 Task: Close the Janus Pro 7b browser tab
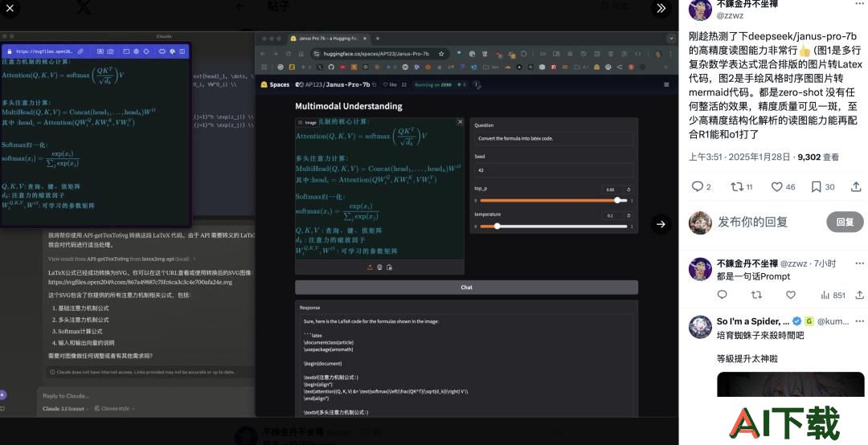pos(365,39)
